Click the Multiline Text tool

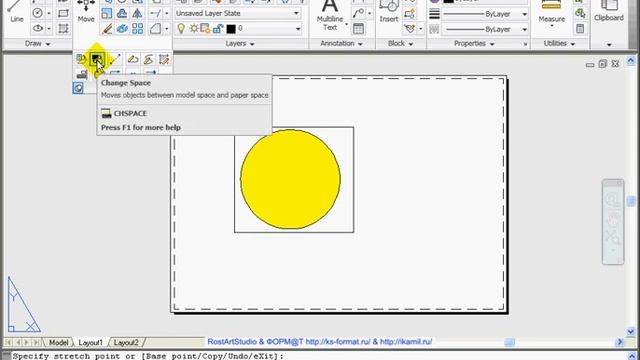click(330, 16)
